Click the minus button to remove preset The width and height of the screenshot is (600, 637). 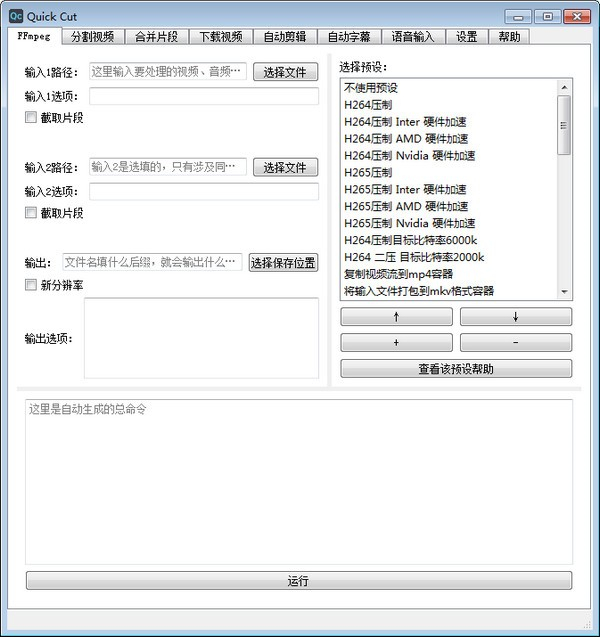click(x=516, y=342)
